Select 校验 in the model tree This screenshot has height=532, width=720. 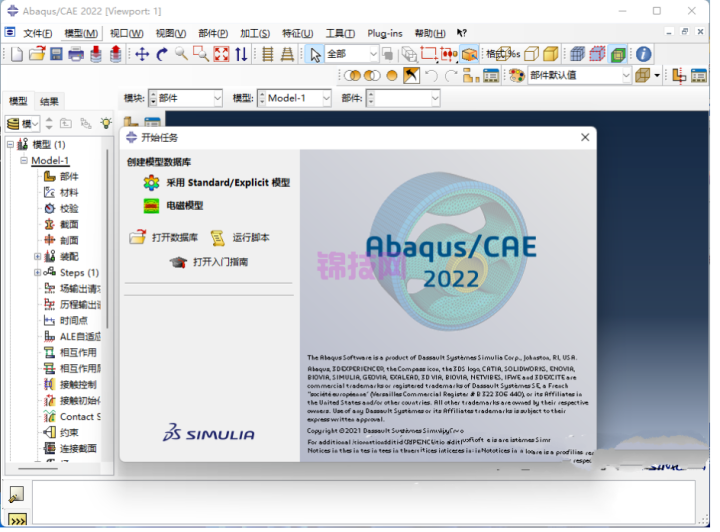(x=69, y=208)
